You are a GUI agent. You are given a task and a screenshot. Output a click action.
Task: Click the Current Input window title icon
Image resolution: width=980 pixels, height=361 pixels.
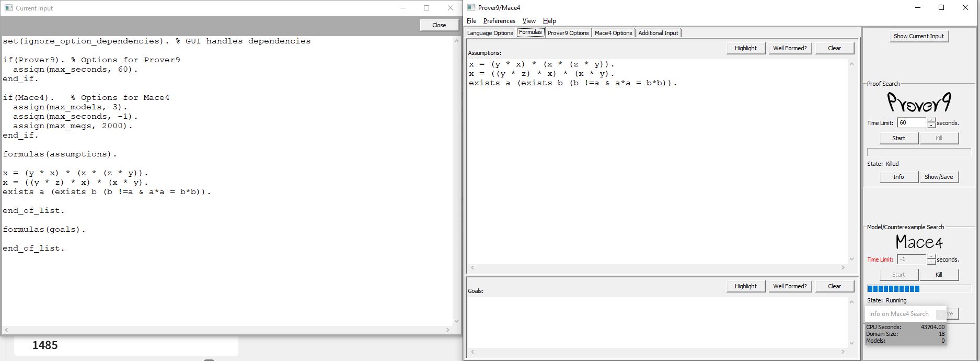tap(8, 8)
